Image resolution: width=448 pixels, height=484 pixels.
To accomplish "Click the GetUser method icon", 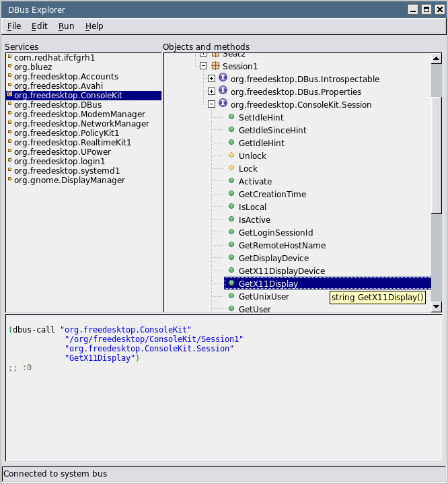I will pyautogui.click(x=231, y=308).
